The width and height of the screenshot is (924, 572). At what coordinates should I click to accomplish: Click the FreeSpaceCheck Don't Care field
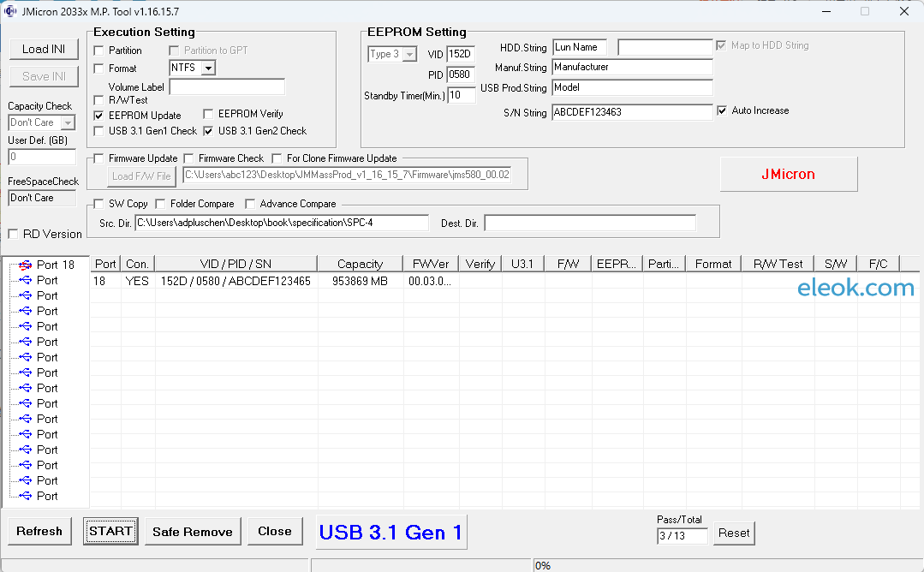(x=42, y=198)
